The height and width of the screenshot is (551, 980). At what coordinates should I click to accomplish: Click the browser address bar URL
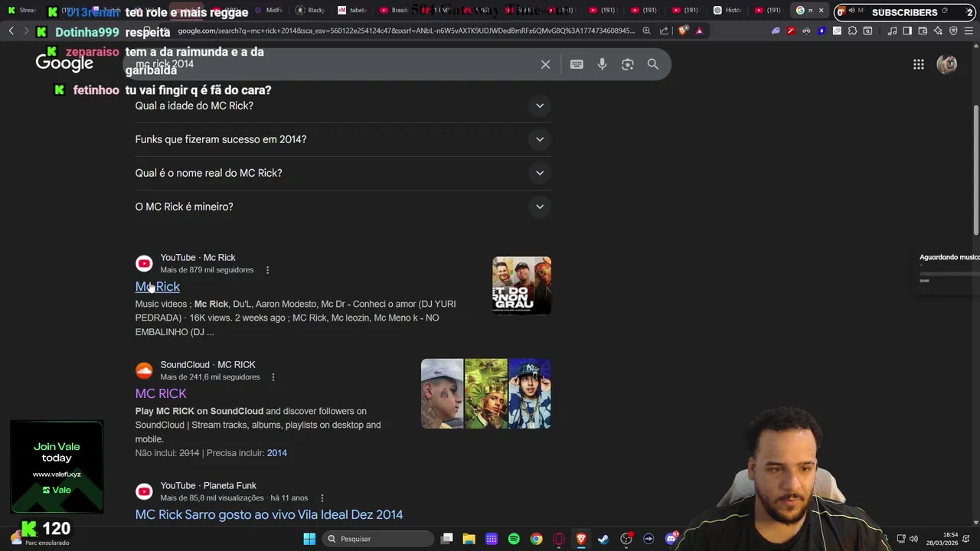(406, 31)
